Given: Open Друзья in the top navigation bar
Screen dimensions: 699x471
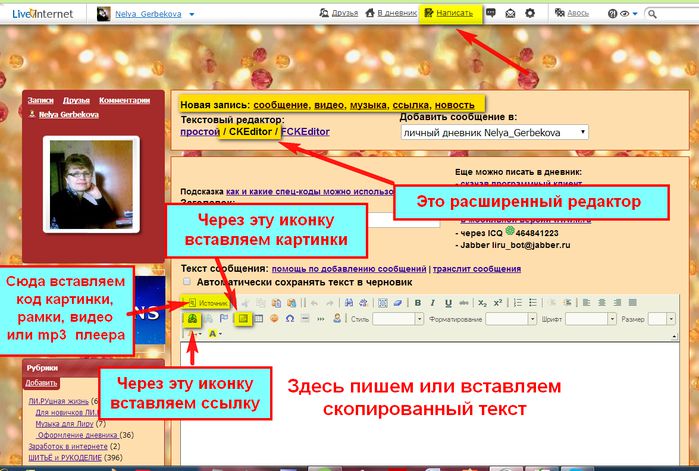Looking at the screenshot, I should click(x=339, y=13).
